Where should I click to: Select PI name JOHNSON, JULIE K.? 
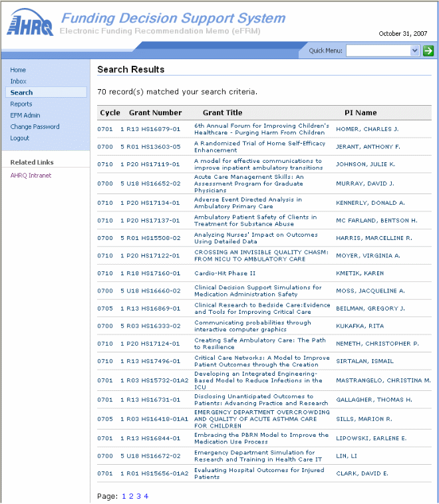365,164
